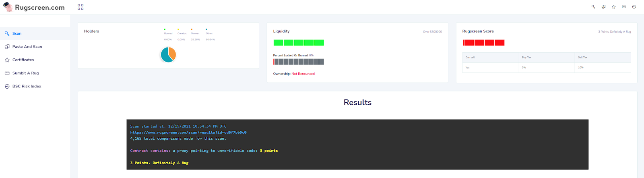The width and height of the screenshot is (644, 178).
Task: Click 'Not Renounced' ownership status
Action: [x=303, y=74]
